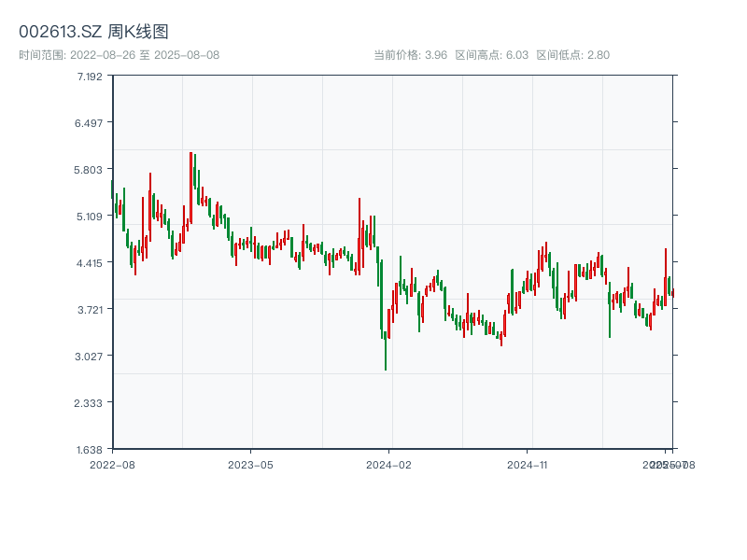Image resolution: width=747 pixels, height=560 pixels.
Task: Select the 5.803 y-axis price label
Action: 91,169
